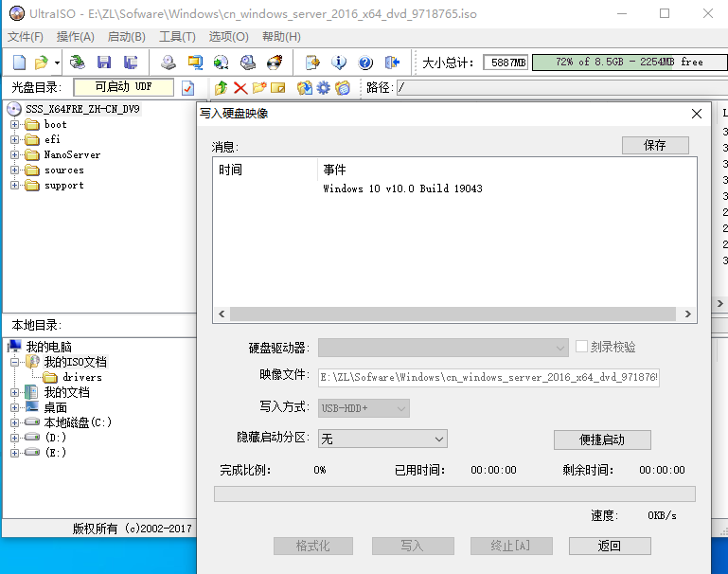Select the (D:) drive item
This screenshot has width=728, height=574.
(55, 437)
